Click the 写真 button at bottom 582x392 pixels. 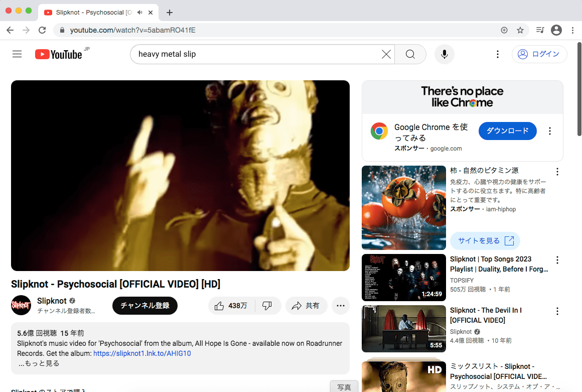pos(344,386)
